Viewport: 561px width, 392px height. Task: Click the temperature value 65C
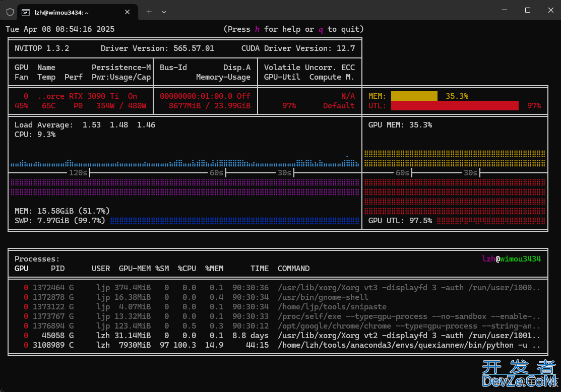(x=49, y=106)
